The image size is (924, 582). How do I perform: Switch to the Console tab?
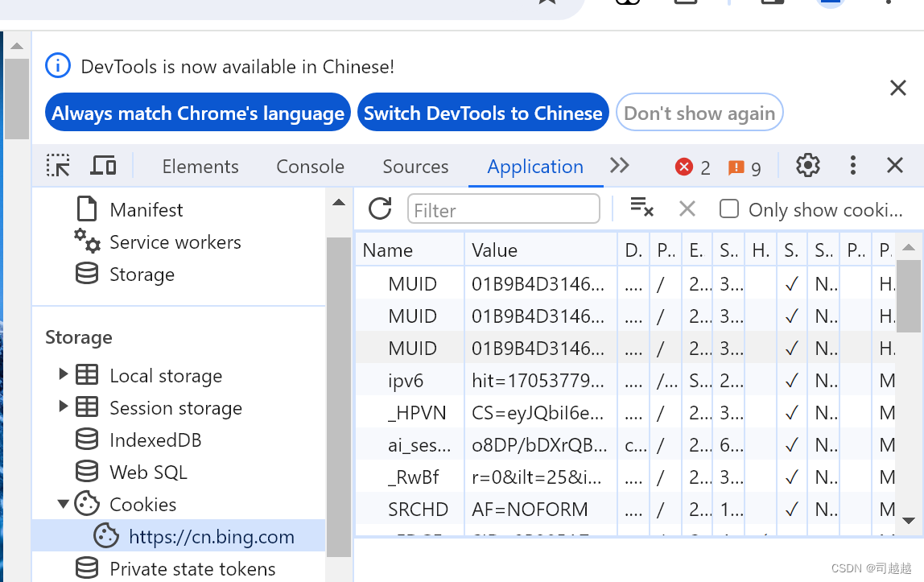[310, 167]
